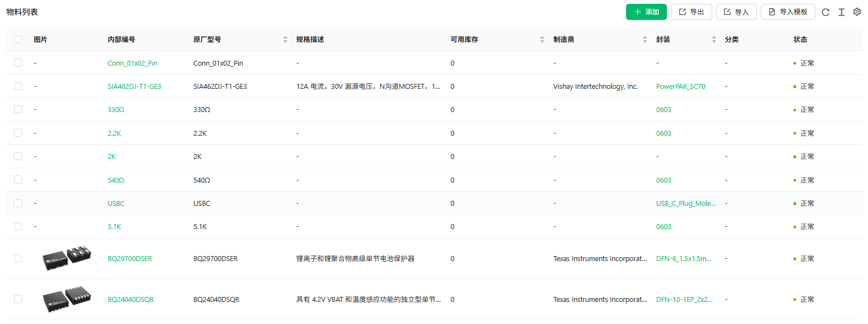Click the 导入 import button
Viewport: 868px width, 324px height.
736,12
